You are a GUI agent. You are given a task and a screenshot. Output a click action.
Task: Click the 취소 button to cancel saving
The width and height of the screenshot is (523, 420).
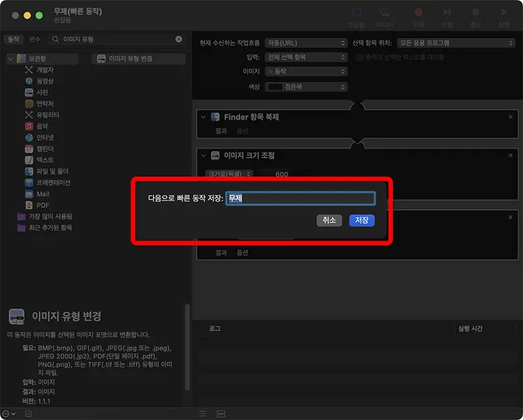[x=329, y=220]
